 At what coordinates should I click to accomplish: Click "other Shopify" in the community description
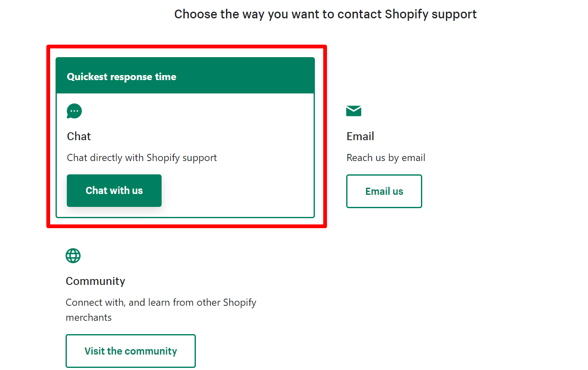(x=226, y=302)
